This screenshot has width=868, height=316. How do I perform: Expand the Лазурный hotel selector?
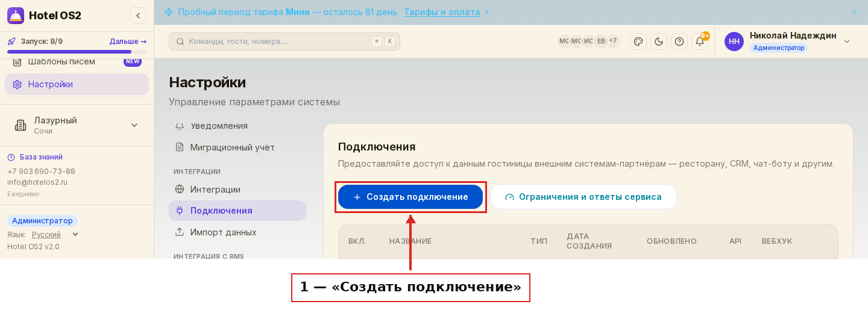pos(77,125)
